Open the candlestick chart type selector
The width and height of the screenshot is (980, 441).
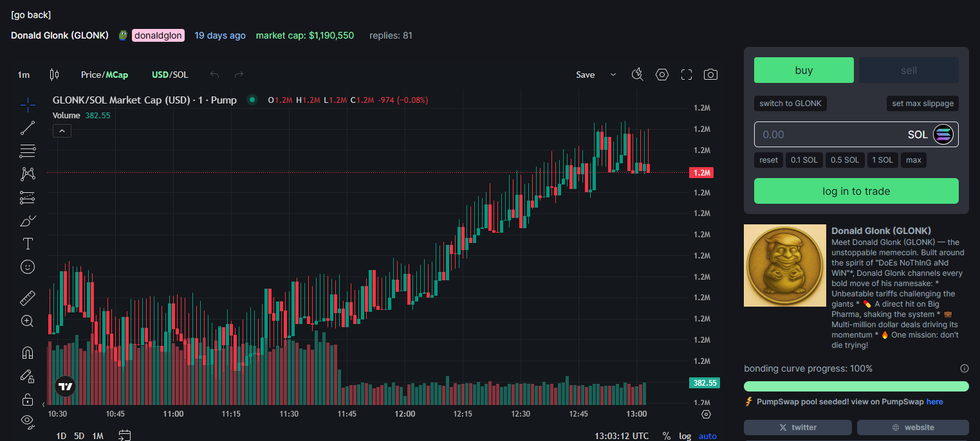(54, 75)
